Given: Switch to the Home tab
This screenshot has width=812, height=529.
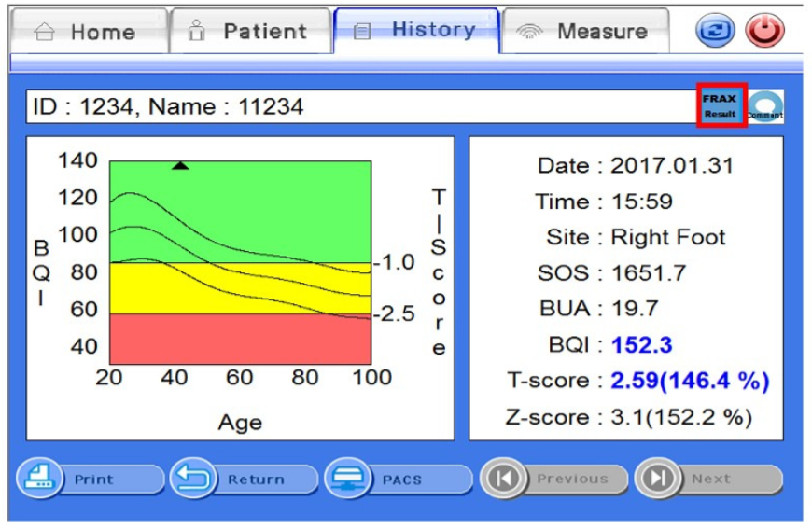Looking at the screenshot, I should tap(87, 32).
